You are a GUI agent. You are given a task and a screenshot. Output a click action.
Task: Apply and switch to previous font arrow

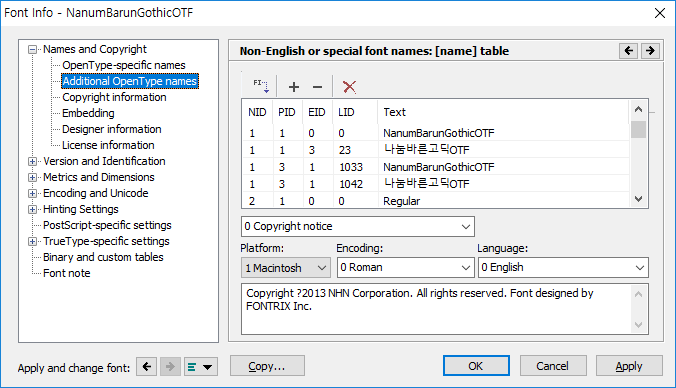point(147,367)
